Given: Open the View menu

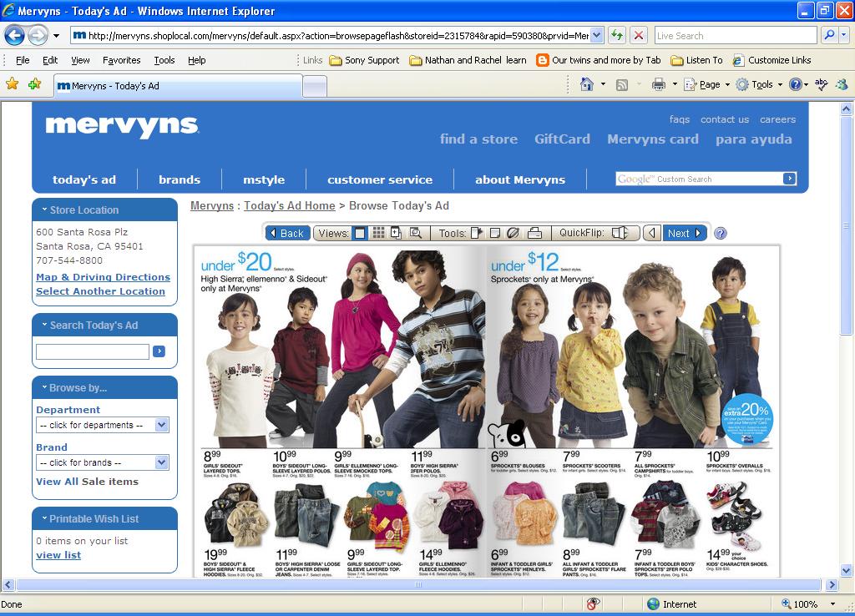Looking at the screenshot, I should pyautogui.click(x=80, y=60).
